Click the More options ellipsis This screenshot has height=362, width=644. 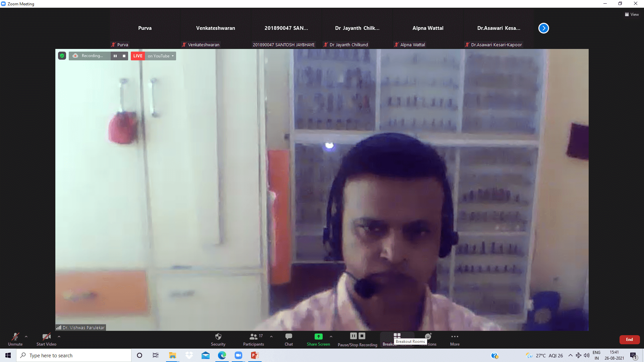pyautogui.click(x=455, y=337)
